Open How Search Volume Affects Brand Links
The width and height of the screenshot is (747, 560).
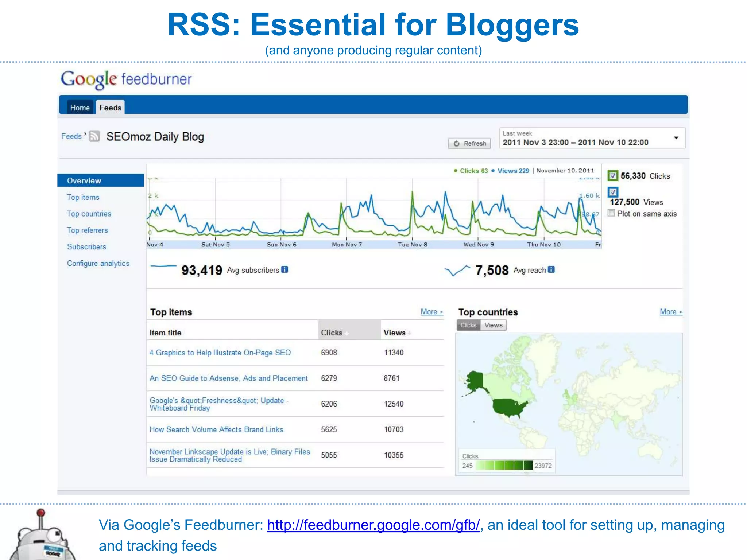click(216, 429)
